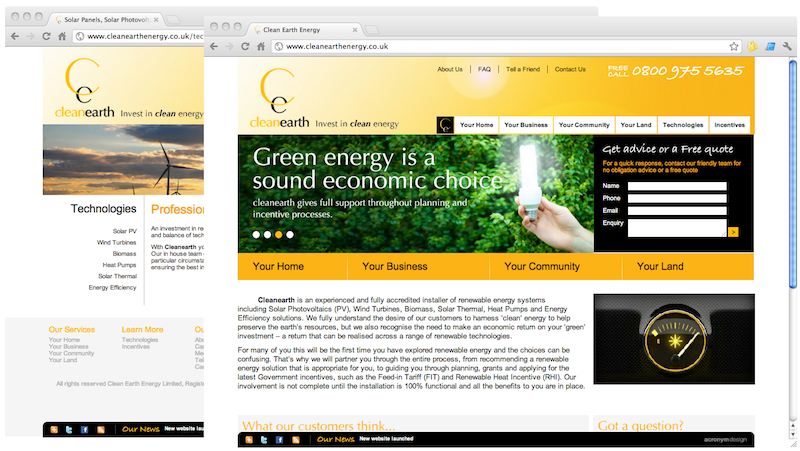800x451 pixels.
Task: Open the Facebook icon in the front window footer
Action: 279,440
